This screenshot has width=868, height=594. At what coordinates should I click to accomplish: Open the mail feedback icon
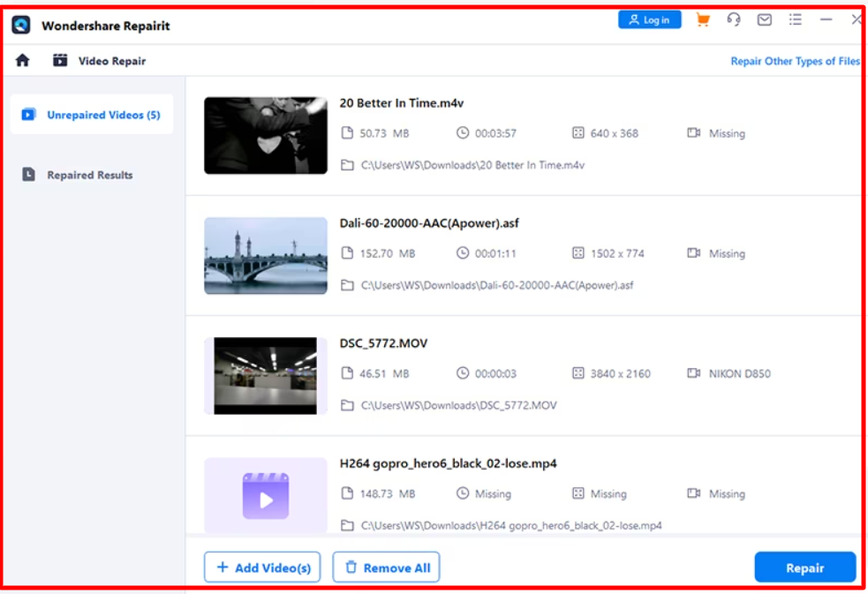tap(765, 20)
